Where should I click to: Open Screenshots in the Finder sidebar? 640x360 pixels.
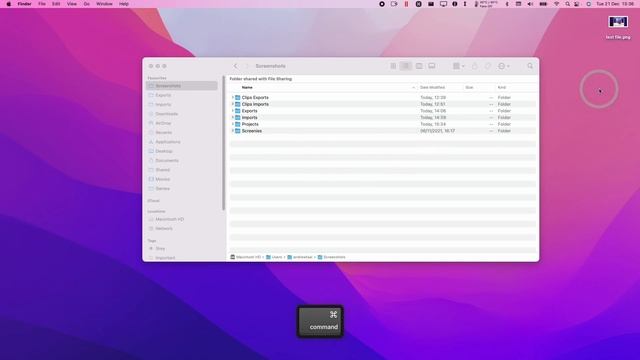coord(182,86)
